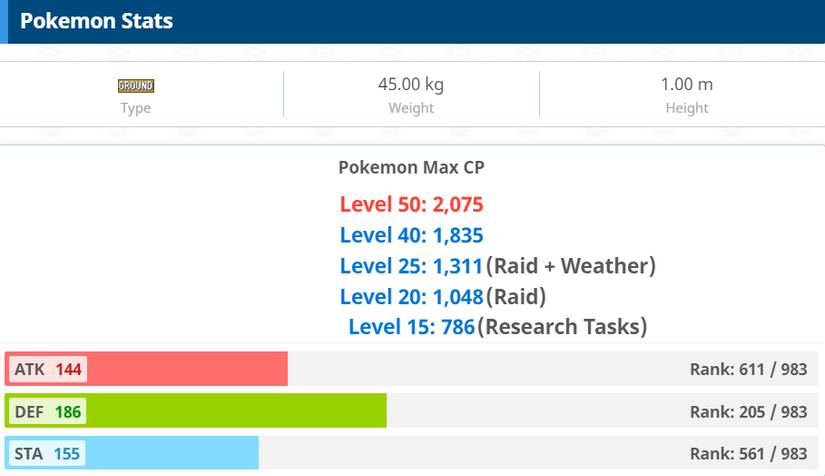Image resolution: width=825 pixels, height=476 pixels.
Task: Click Level 40: 1,835 CP value
Action: 411,235
